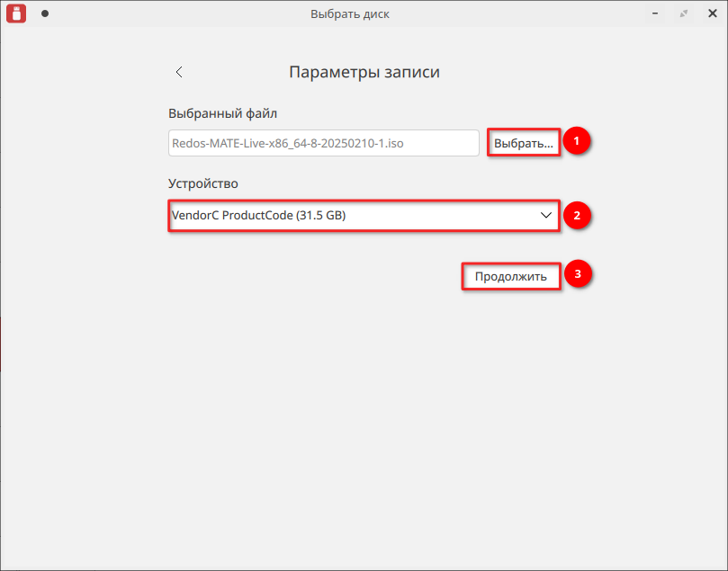The image size is (728, 571).
Task: Open the Устройство device dropdown
Action: (x=364, y=215)
